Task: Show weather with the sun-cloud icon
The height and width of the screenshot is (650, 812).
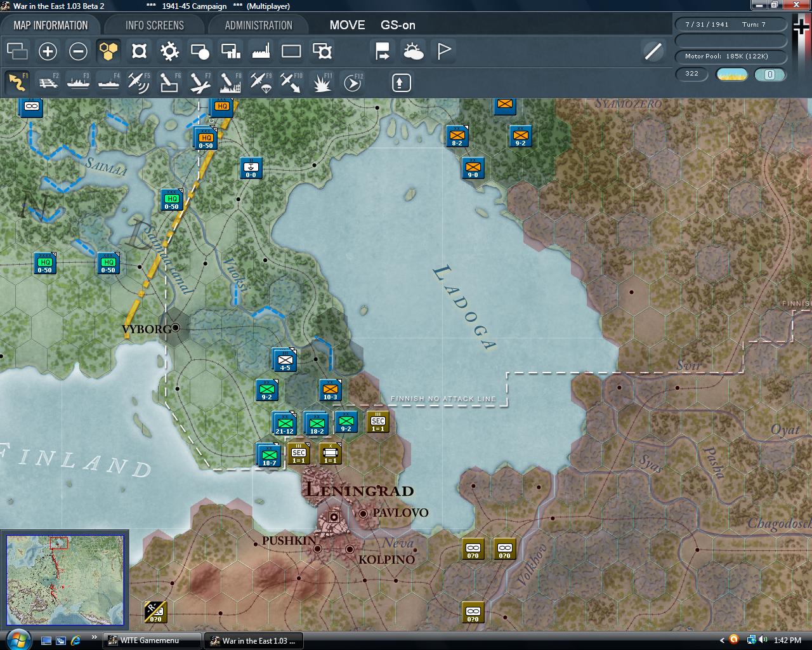Action: point(413,51)
